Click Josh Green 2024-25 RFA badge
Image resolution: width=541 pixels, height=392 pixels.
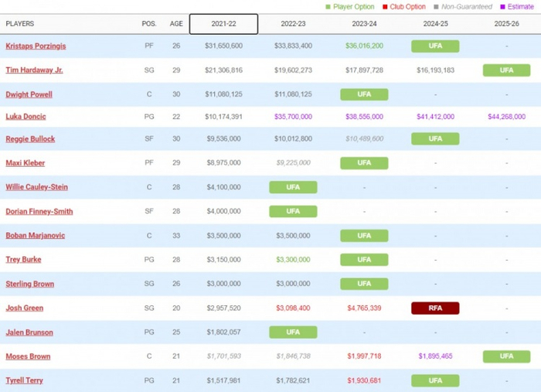(435, 308)
